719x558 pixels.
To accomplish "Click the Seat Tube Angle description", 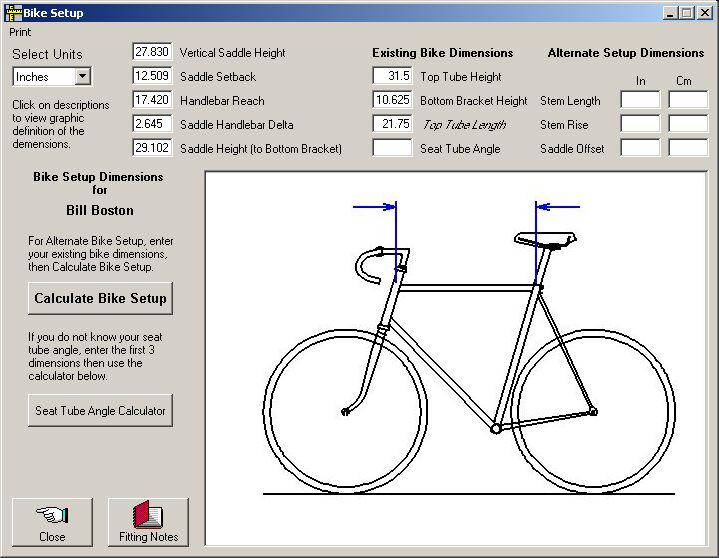I will click(x=460, y=149).
